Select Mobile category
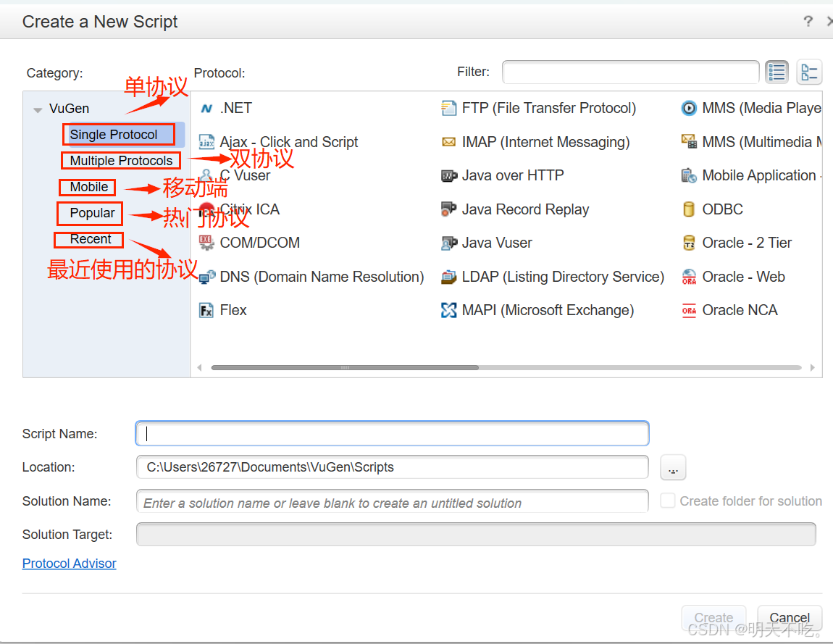Viewport: 833px width, 644px height. click(x=88, y=187)
